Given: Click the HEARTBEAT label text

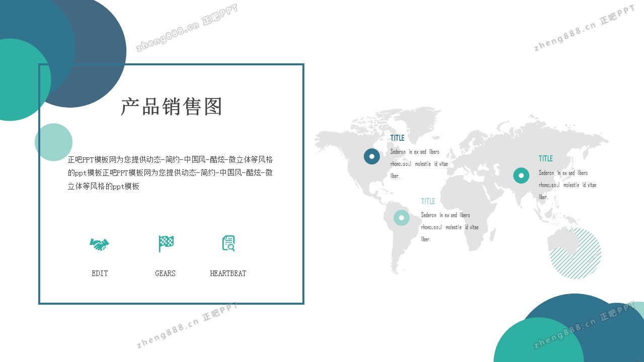Looking at the screenshot, I should click(x=228, y=274).
